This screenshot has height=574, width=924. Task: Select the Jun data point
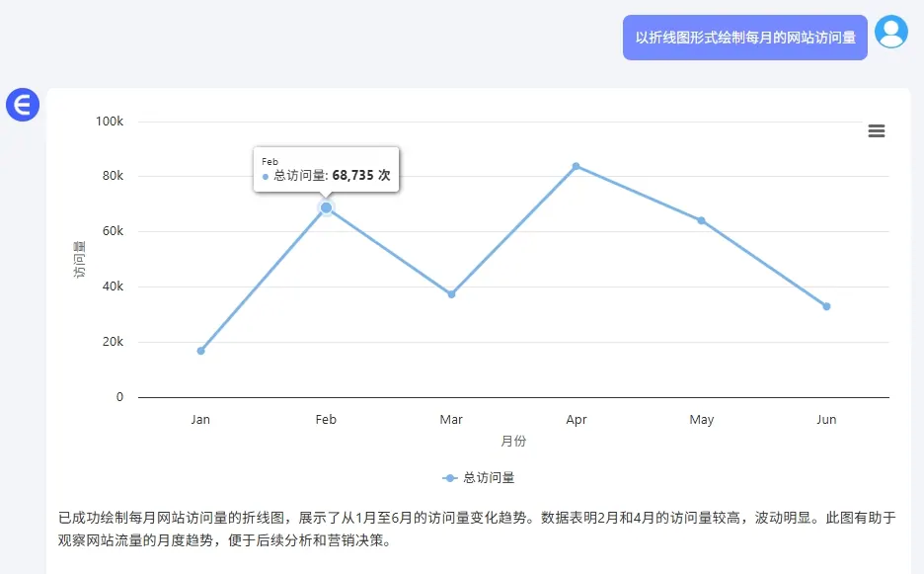[x=827, y=307]
